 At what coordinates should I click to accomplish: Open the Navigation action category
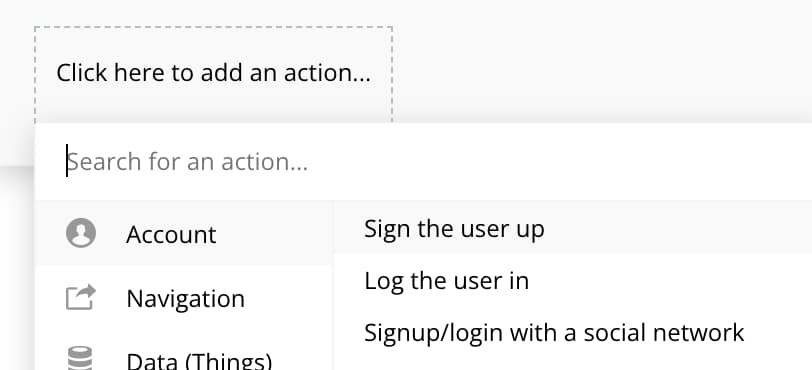coord(184,298)
